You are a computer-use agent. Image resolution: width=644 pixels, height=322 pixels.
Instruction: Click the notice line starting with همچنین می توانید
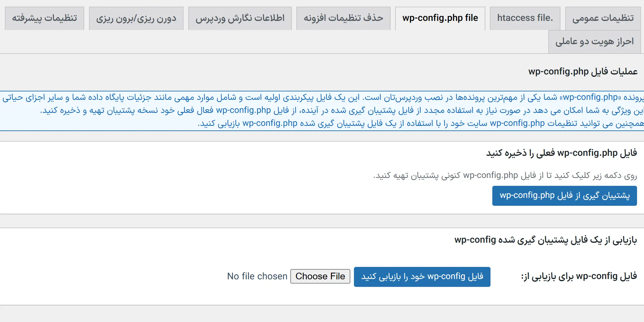(420, 123)
